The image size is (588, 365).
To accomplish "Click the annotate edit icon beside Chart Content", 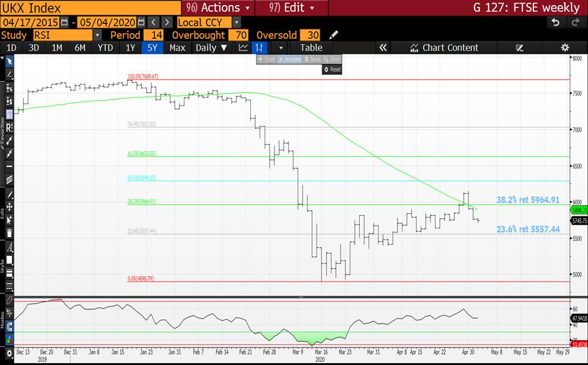I will pyautogui.click(x=520, y=48).
